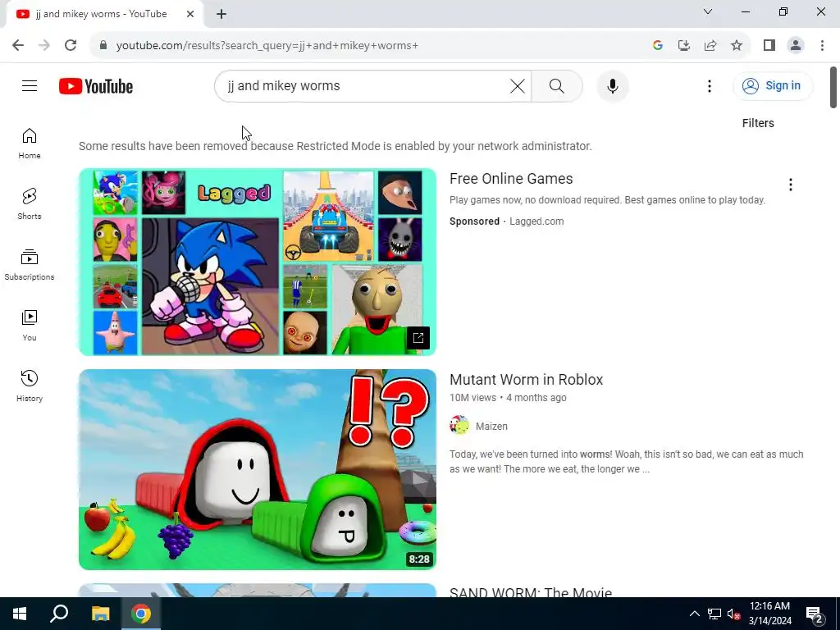840x630 pixels.
Task: Visit Lagged.com sponsor link
Action: [536, 221]
